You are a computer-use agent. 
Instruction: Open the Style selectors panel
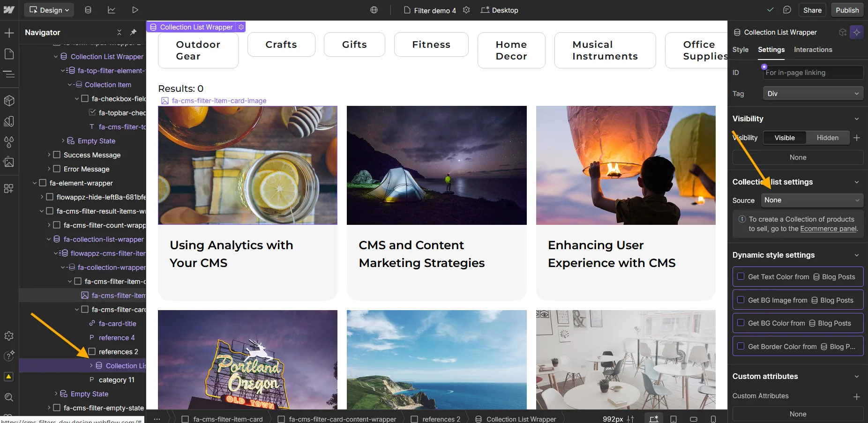[9, 141]
